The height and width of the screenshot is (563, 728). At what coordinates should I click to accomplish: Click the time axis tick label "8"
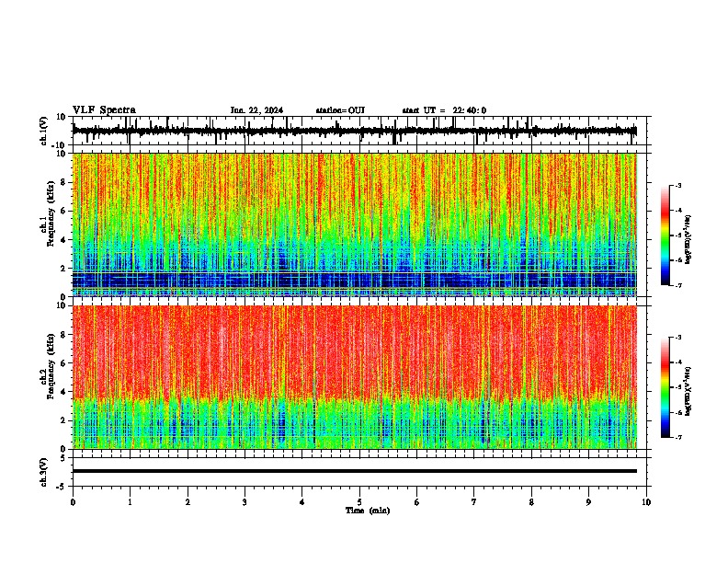click(x=531, y=502)
